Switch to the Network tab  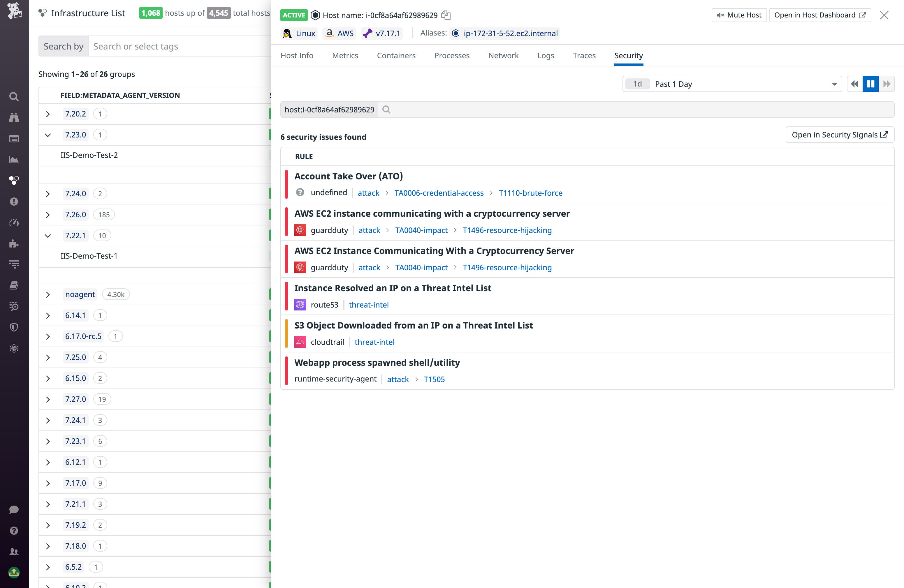point(503,55)
